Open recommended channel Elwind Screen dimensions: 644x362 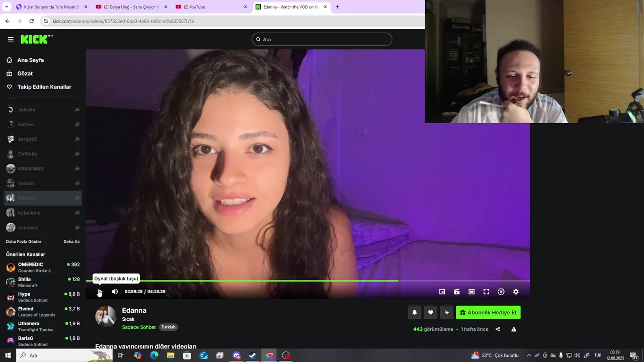click(x=43, y=312)
